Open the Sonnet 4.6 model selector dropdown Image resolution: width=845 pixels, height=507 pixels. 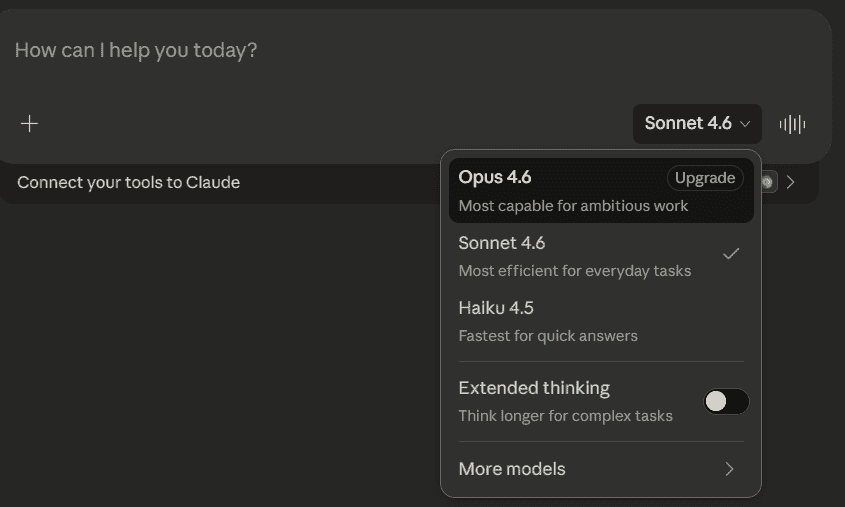click(697, 124)
